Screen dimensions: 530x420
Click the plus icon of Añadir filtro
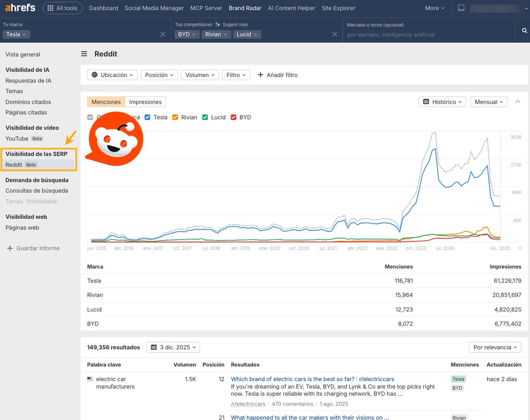click(260, 75)
